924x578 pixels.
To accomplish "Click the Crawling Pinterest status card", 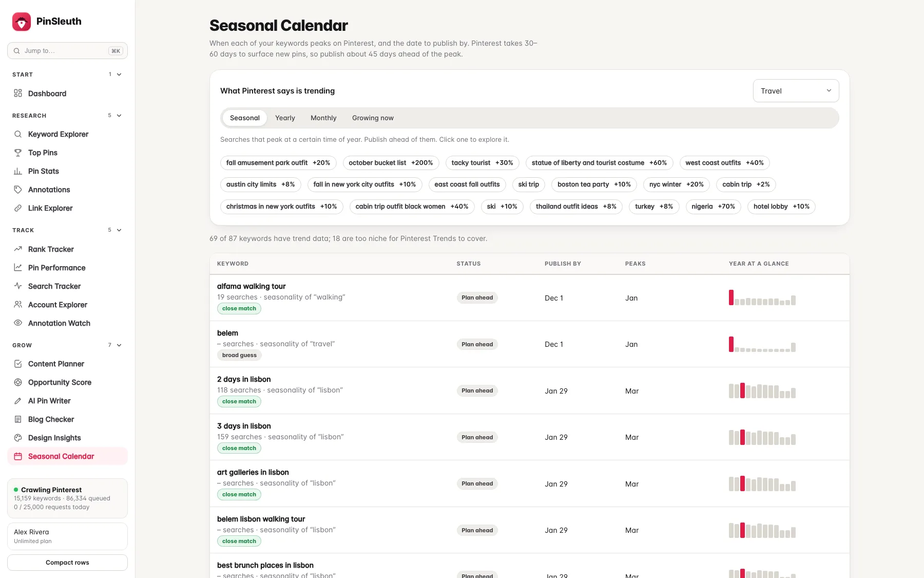I will (x=67, y=498).
